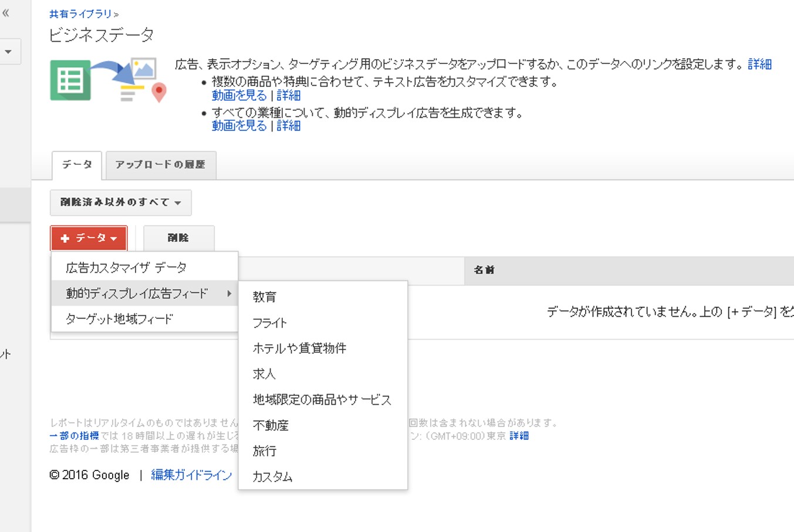Select ターゲット地域フィード menu item

[144, 319]
